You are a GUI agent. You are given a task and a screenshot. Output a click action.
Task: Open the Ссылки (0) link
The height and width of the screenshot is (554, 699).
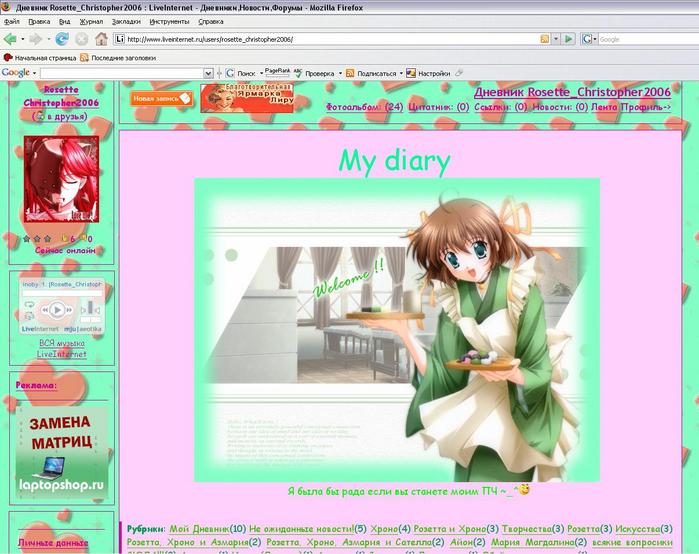[x=501, y=107]
